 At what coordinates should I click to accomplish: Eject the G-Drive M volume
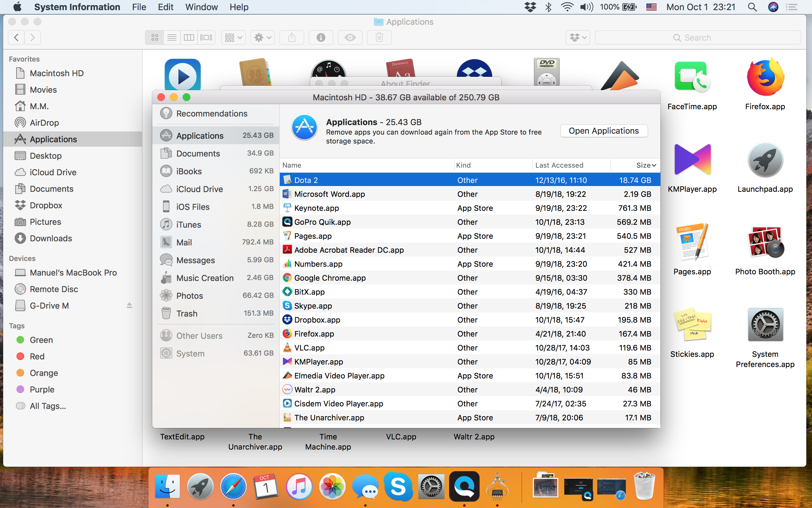(129, 305)
